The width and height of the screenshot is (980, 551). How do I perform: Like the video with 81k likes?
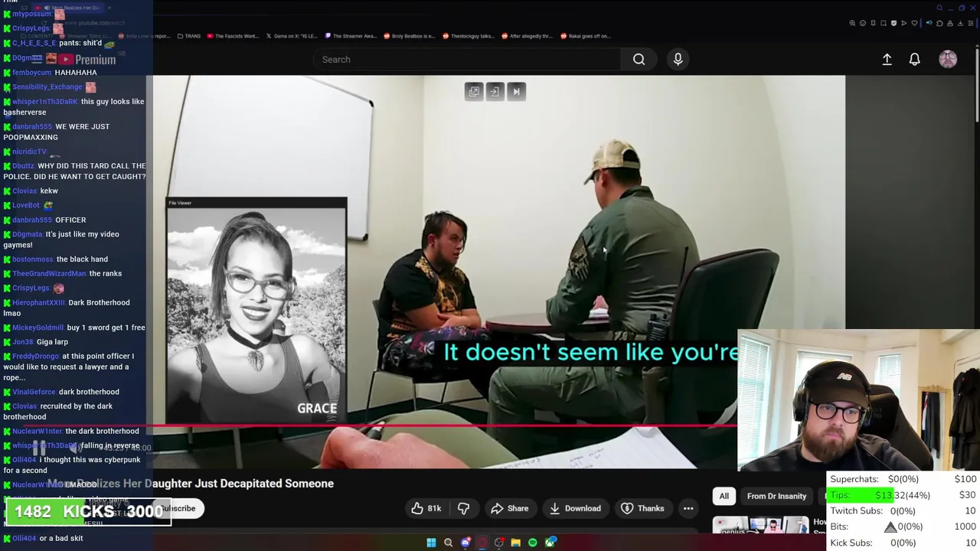[426, 508]
